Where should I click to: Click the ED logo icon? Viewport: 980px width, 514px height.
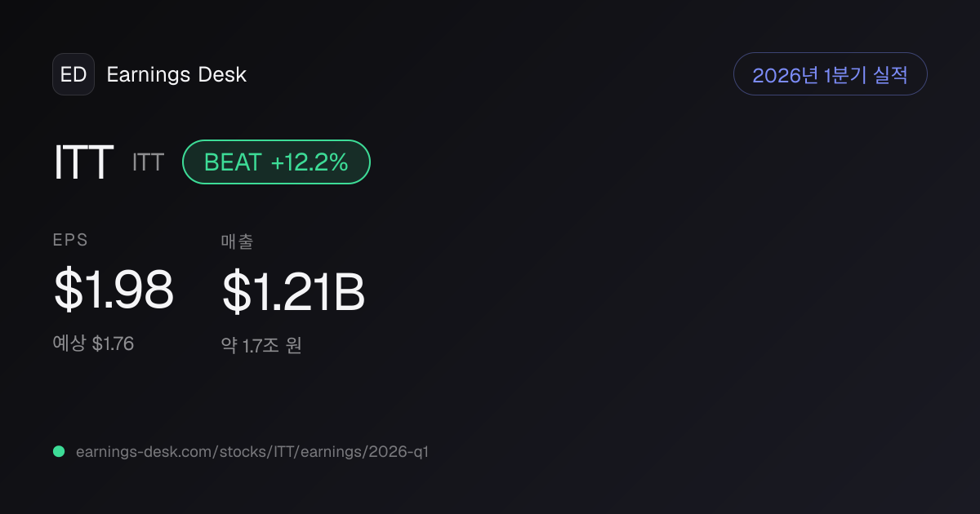(73, 74)
